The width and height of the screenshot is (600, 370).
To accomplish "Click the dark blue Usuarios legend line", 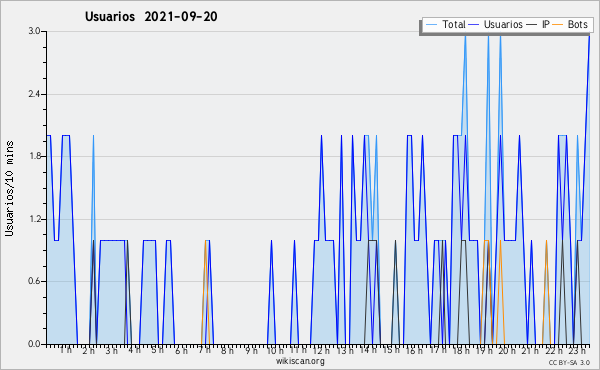I will [x=474, y=25].
